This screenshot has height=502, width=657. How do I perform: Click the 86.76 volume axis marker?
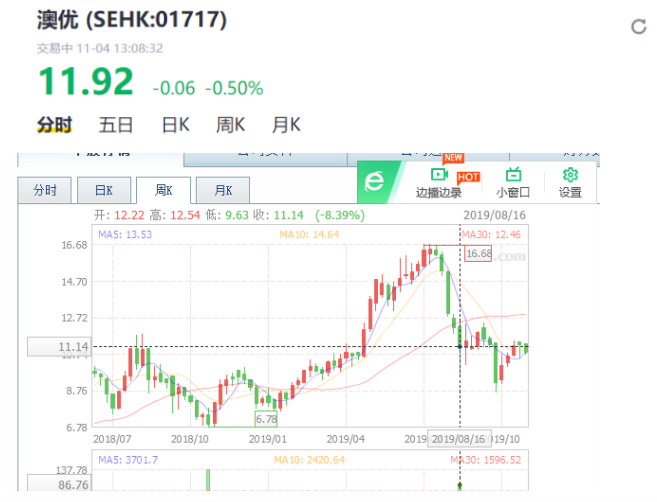click(x=59, y=483)
